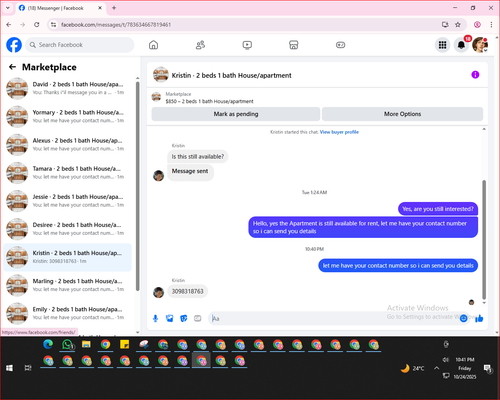
Task: Open the Watch video icon
Action: click(247, 45)
